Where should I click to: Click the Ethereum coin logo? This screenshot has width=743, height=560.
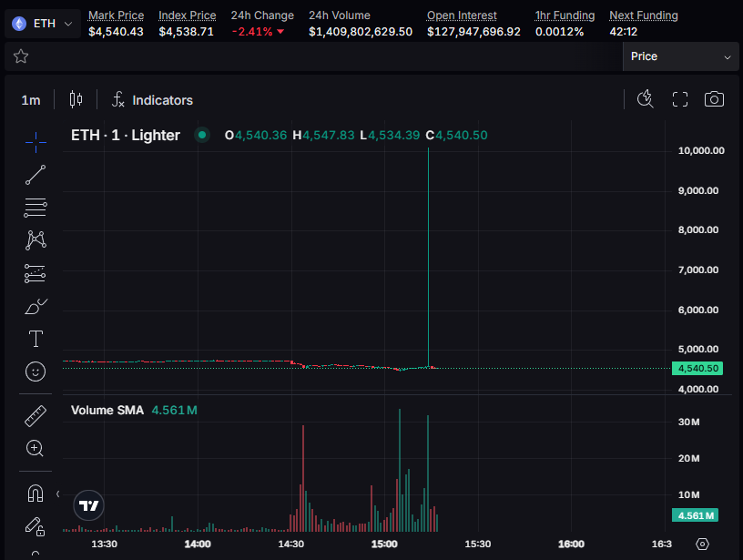[x=19, y=24]
